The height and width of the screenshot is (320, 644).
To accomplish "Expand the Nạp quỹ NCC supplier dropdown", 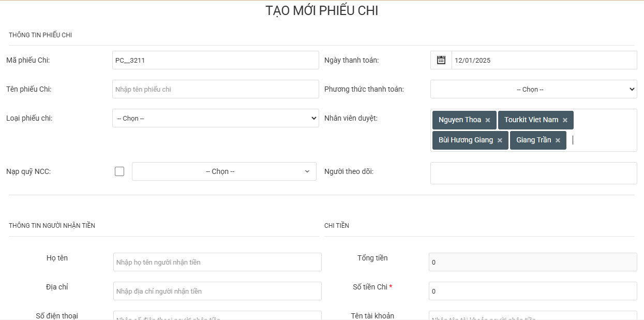I will [x=224, y=171].
